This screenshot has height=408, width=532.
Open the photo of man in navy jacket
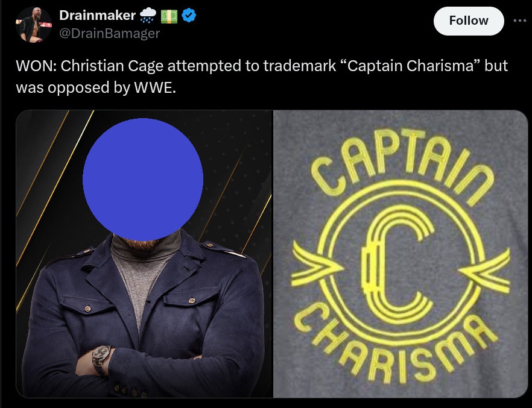click(144, 254)
